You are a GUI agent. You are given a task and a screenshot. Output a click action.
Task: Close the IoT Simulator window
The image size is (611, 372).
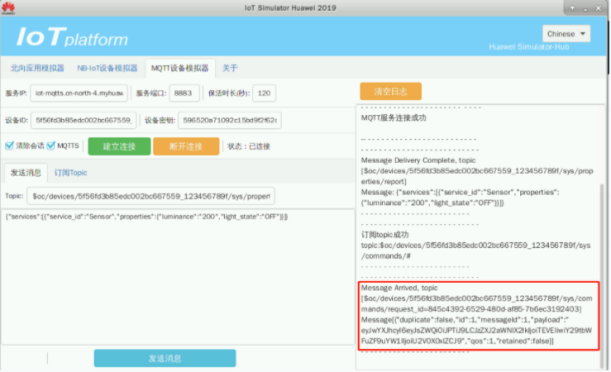(598, 8)
